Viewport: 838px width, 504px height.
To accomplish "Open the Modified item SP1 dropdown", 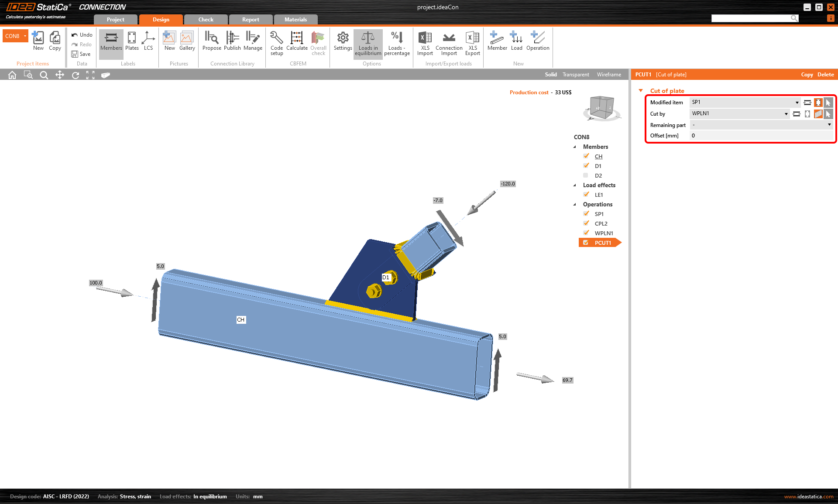I will (797, 103).
